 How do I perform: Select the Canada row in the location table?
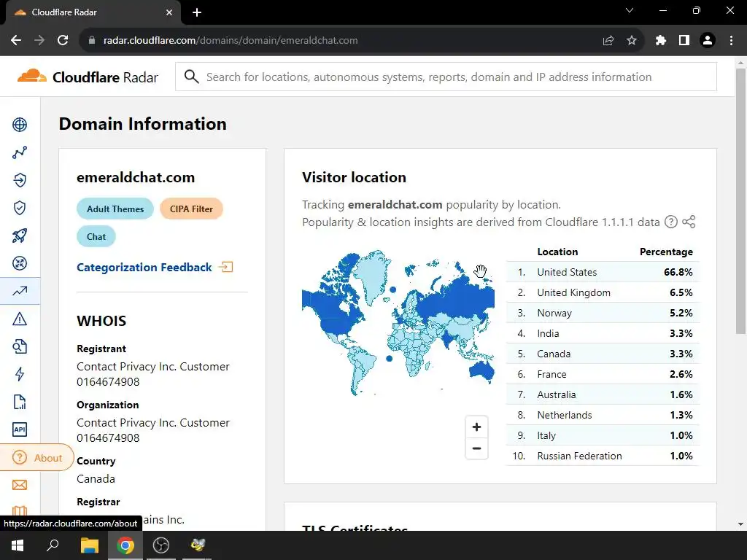pos(603,354)
